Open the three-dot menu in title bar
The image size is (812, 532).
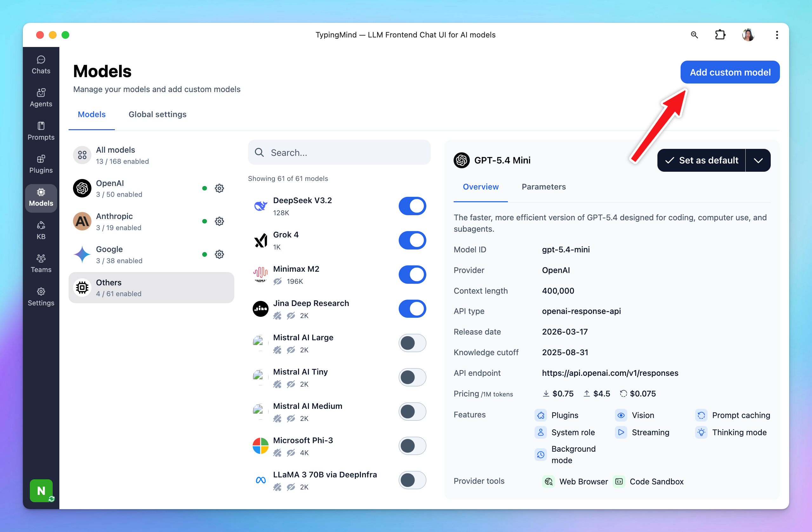point(777,35)
